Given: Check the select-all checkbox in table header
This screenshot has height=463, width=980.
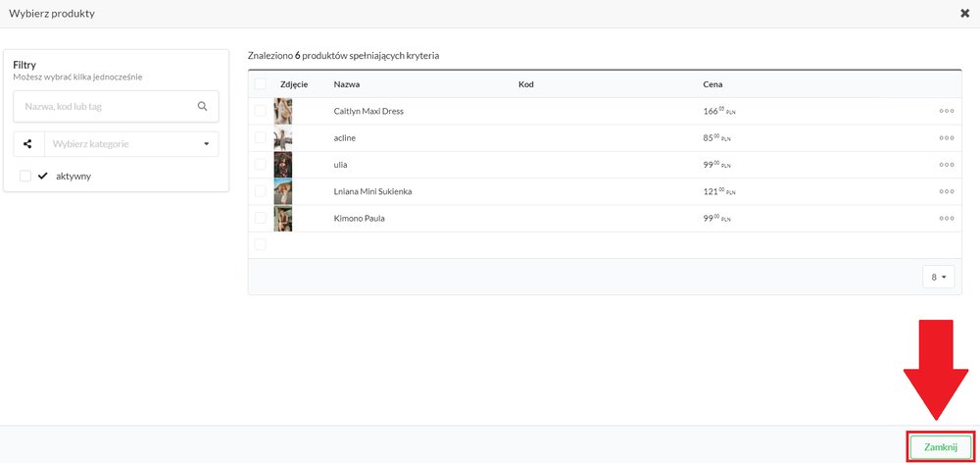Looking at the screenshot, I should tap(260, 83).
